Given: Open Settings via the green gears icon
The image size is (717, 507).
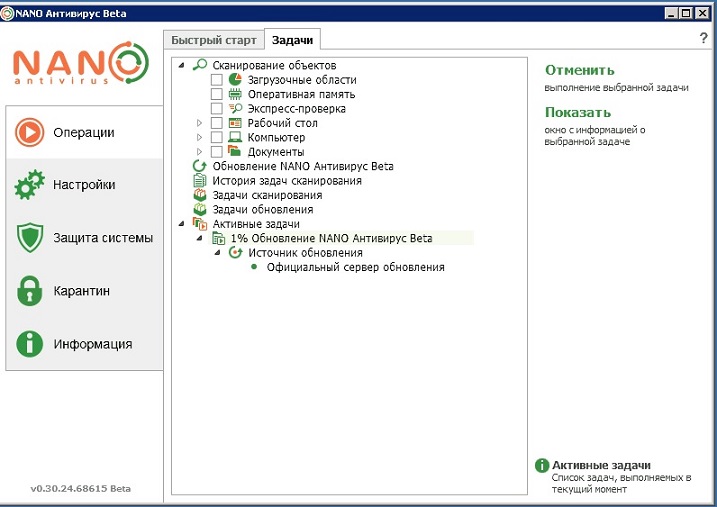Looking at the screenshot, I should pyautogui.click(x=30, y=185).
